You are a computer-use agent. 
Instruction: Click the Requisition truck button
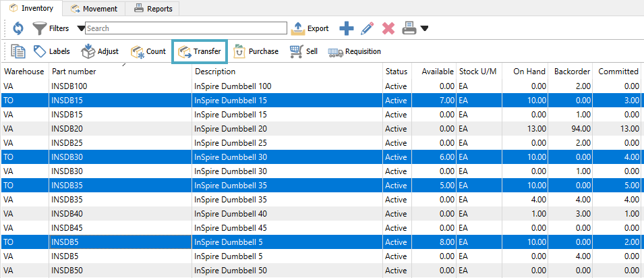(x=355, y=51)
